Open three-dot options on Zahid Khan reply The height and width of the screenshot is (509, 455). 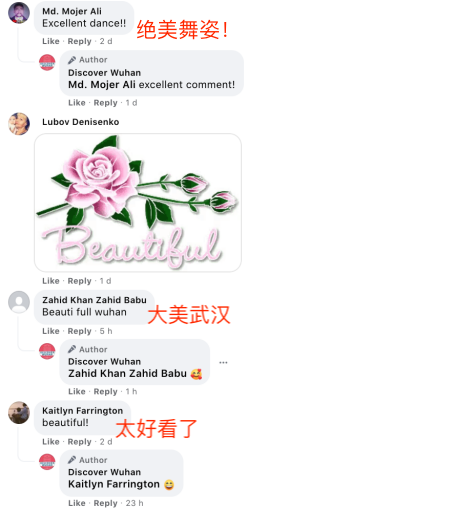223,362
